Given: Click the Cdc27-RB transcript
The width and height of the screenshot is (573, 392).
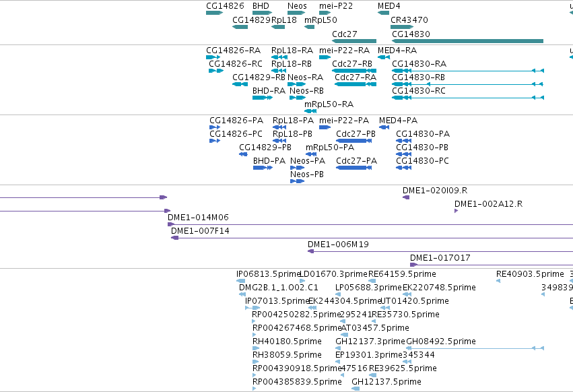Looking at the screenshot, I should point(354,71).
